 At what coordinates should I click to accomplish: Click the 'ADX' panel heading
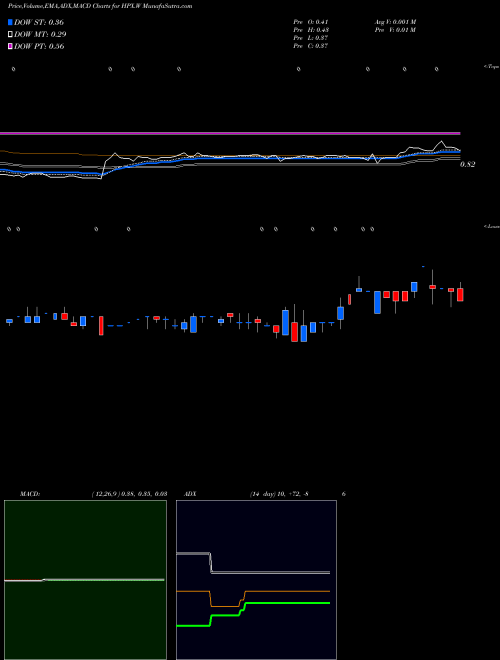pyautogui.click(x=190, y=494)
